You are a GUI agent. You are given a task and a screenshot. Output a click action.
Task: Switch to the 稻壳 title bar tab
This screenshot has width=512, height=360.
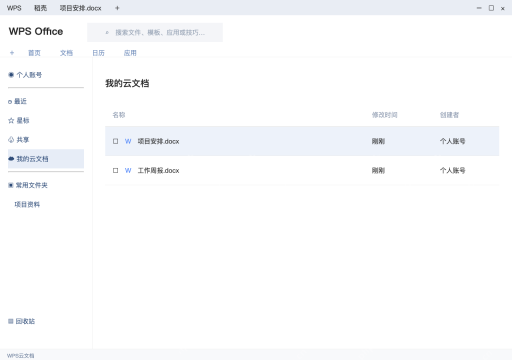coord(40,8)
